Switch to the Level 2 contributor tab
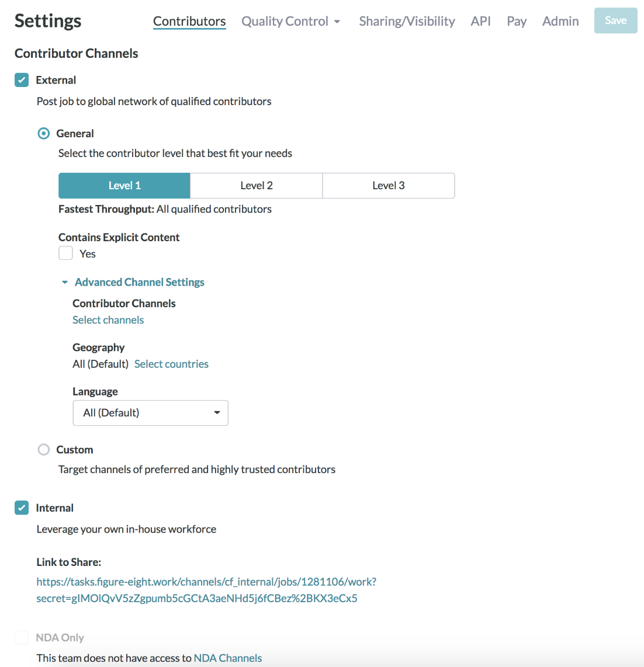This screenshot has height=667, width=644. point(256,185)
